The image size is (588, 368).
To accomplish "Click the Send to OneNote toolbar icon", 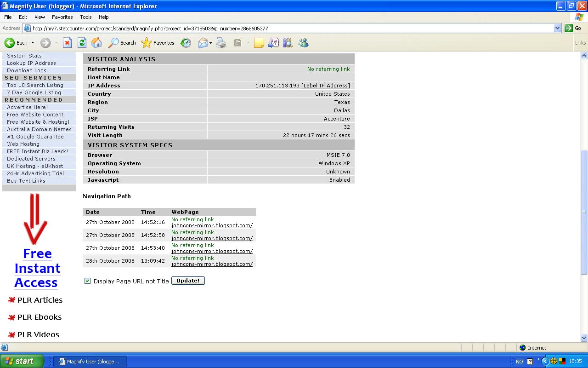I will 274,43.
